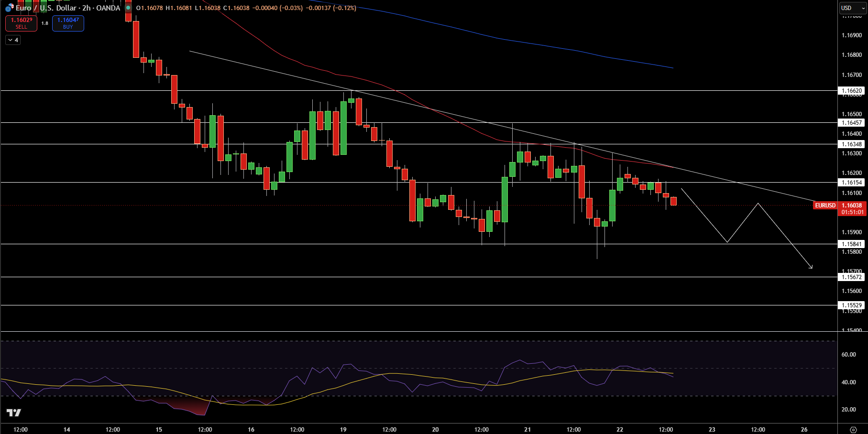
Task: Select the 1.16457 price level label
Action: [851, 122]
